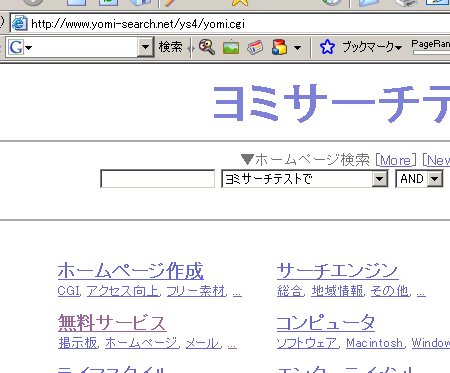Expand the Google toolbar search history dropdown

tap(145, 47)
